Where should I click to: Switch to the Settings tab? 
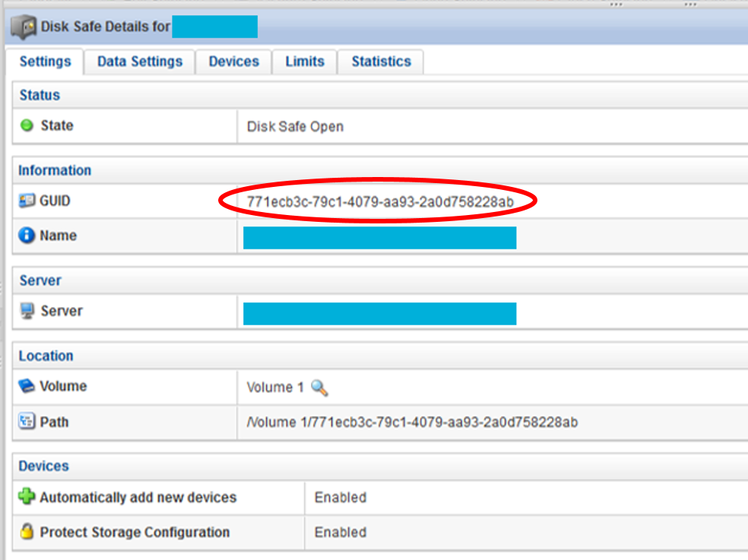click(x=46, y=62)
